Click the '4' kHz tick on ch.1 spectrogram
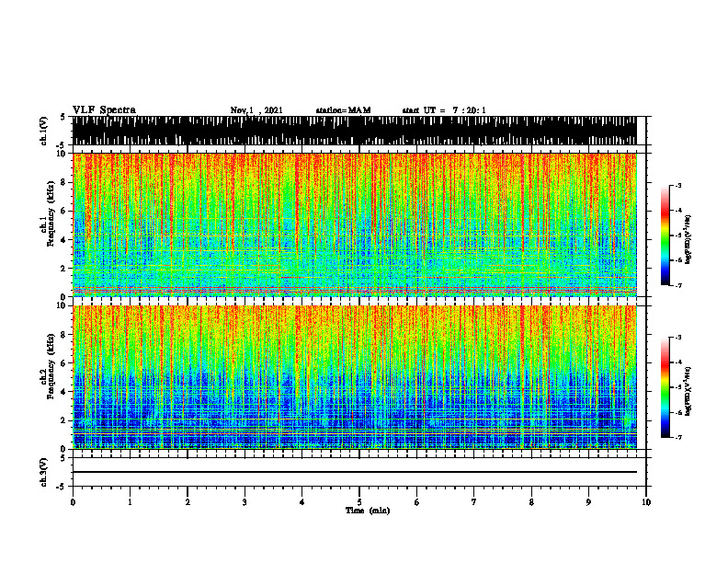 point(64,240)
